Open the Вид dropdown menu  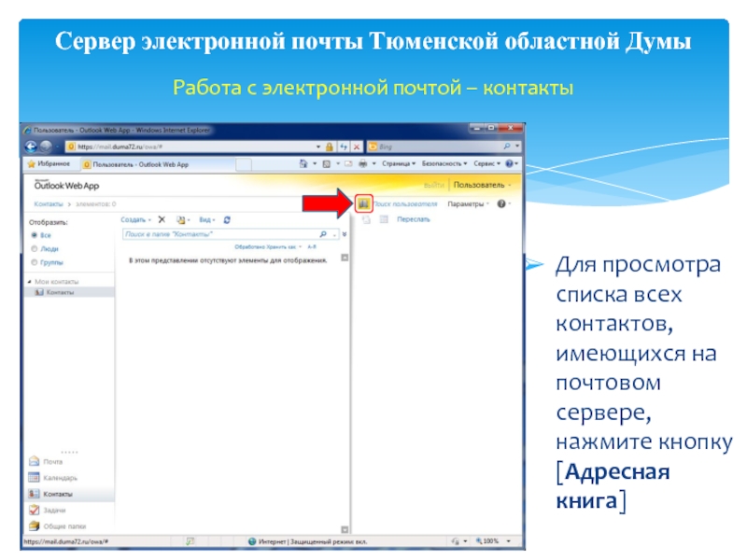206,219
